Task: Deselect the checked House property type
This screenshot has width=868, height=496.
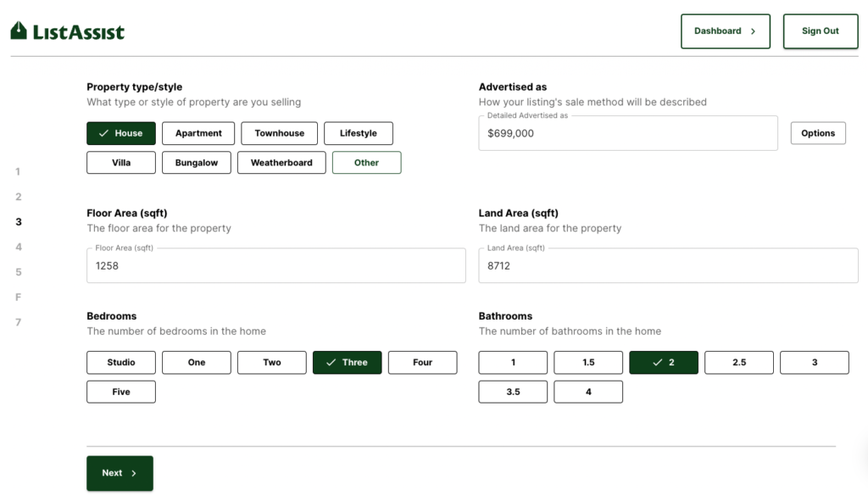Action: [121, 133]
